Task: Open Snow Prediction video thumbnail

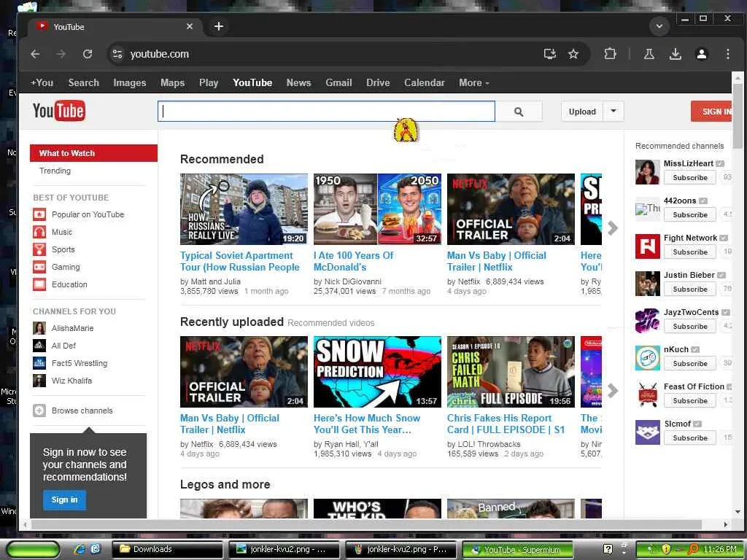Action: click(x=377, y=372)
